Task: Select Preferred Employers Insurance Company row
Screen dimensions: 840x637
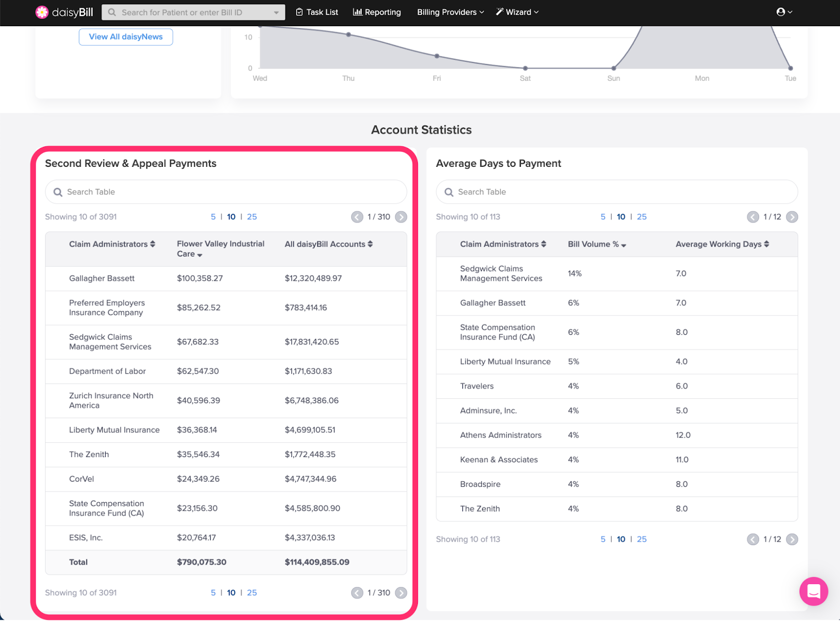Action: [226, 308]
